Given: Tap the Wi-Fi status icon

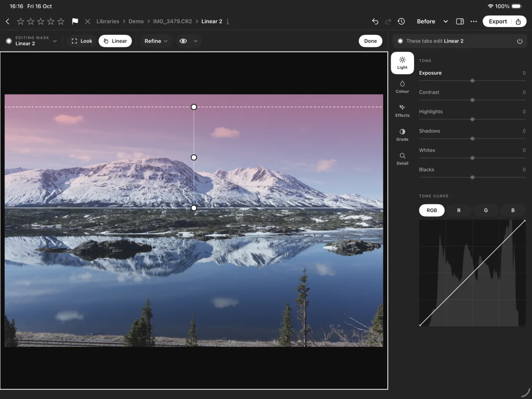Looking at the screenshot, I should pos(490,6).
